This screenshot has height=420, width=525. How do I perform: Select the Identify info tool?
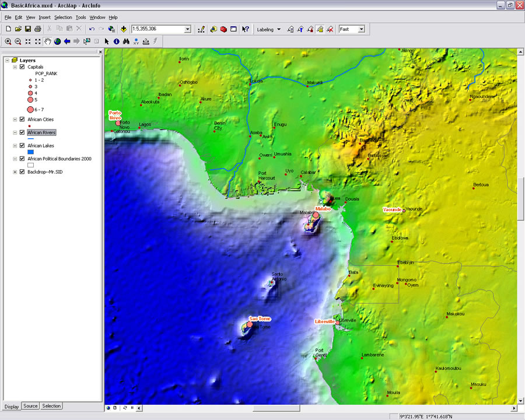117,41
